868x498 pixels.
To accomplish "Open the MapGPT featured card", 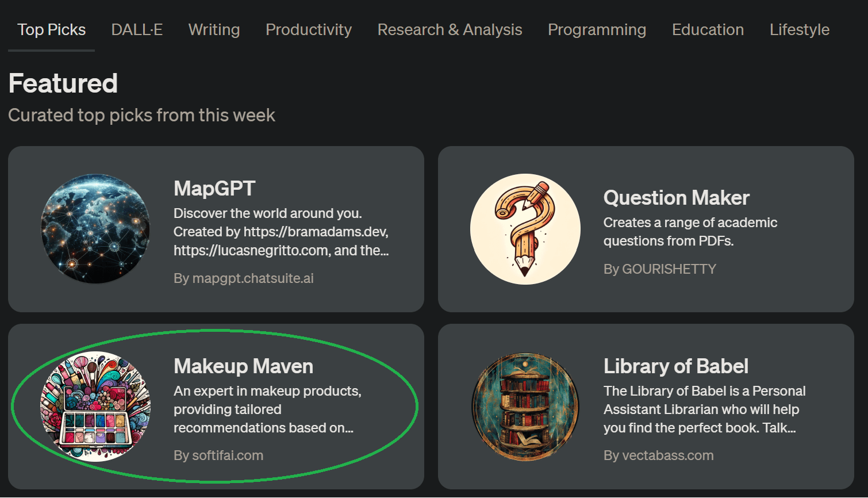I will click(x=216, y=228).
